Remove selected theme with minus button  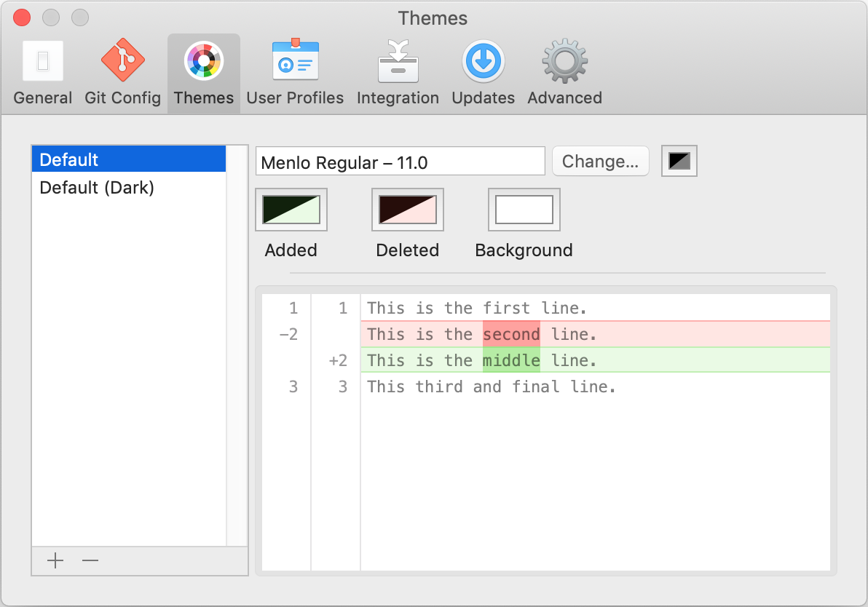point(90,560)
